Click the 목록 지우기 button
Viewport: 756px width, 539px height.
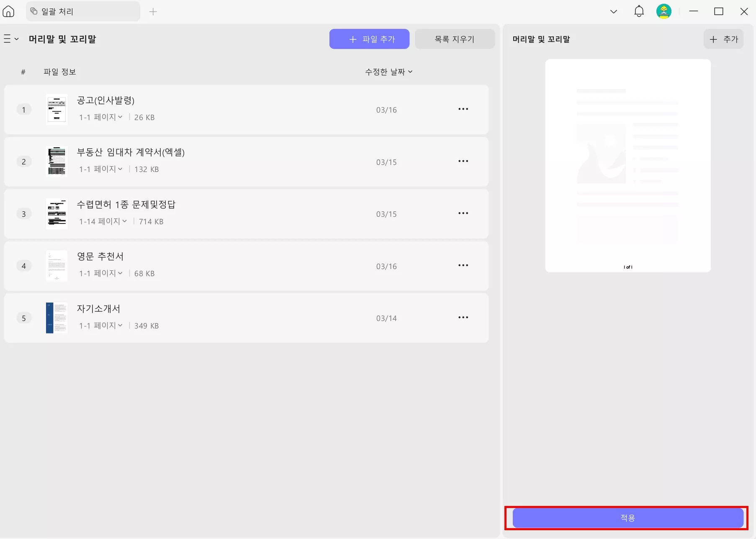click(x=455, y=39)
